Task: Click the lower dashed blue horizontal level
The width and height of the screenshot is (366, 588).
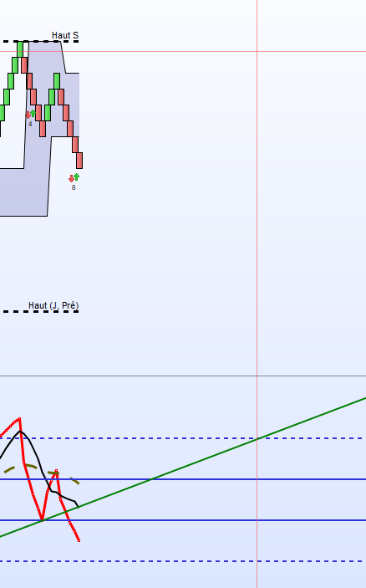Action: pos(183,561)
